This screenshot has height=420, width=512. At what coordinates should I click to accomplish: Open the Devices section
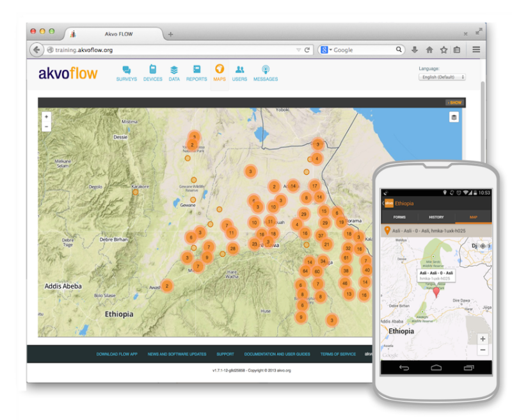(x=152, y=73)
